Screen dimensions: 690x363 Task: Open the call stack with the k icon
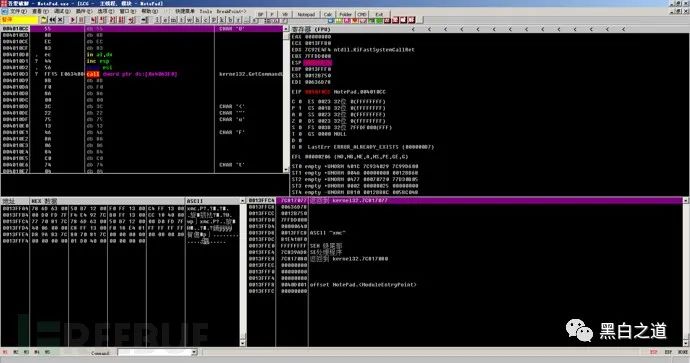221,20
